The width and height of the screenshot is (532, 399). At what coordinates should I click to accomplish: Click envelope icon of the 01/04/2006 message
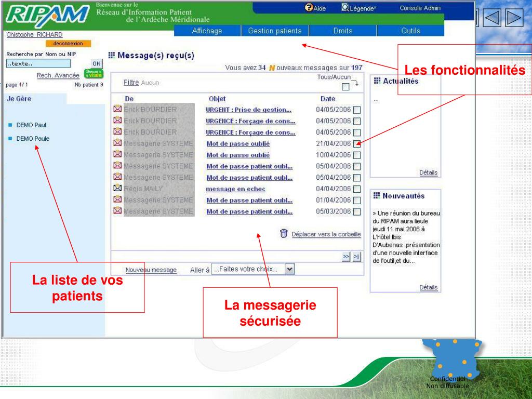[x=117, y=199]
